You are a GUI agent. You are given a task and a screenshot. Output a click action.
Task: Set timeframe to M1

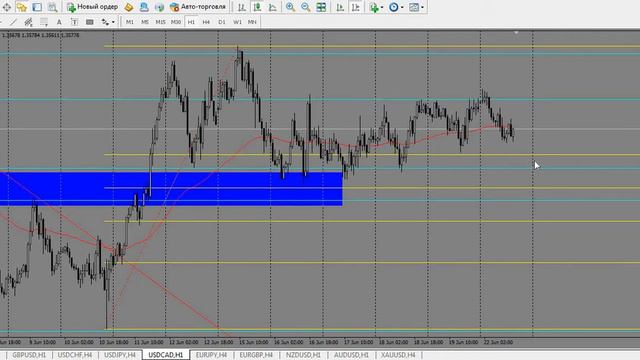tap(130, 22)
